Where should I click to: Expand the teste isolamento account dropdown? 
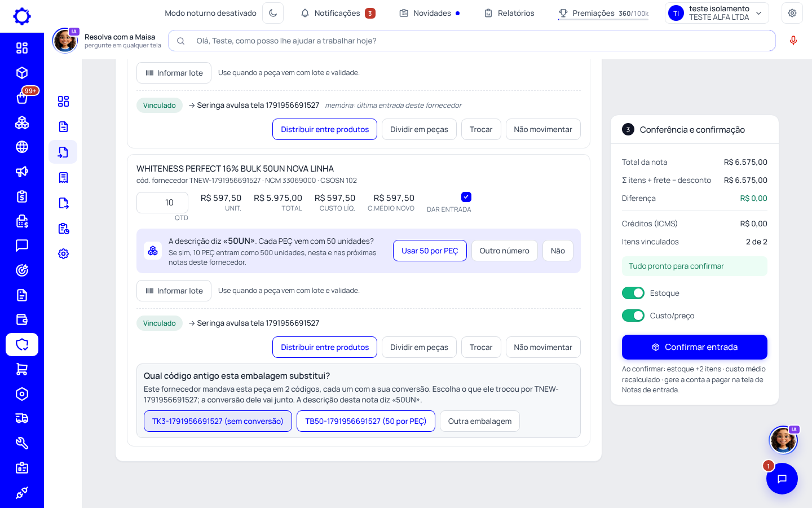[717, 13]
